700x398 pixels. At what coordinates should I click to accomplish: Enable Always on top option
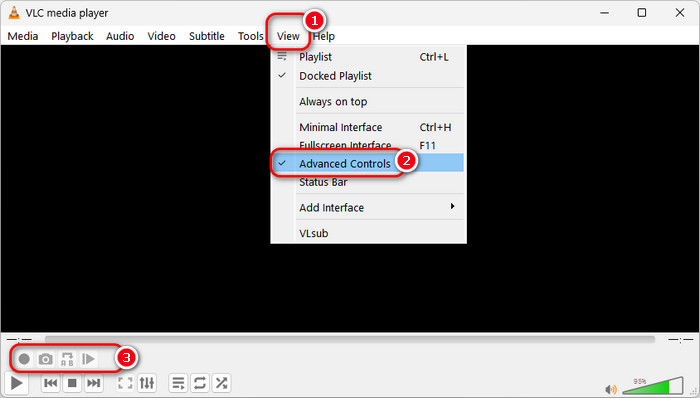368,102
